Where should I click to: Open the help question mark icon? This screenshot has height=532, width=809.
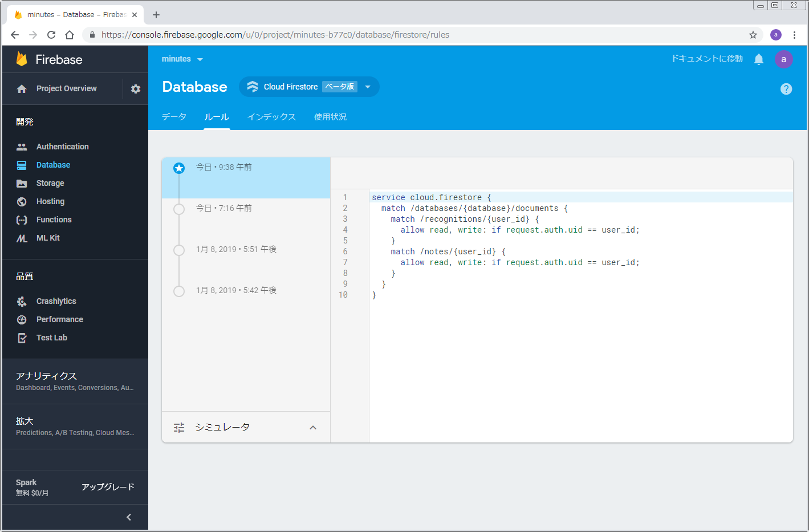(x=786, y=89)
